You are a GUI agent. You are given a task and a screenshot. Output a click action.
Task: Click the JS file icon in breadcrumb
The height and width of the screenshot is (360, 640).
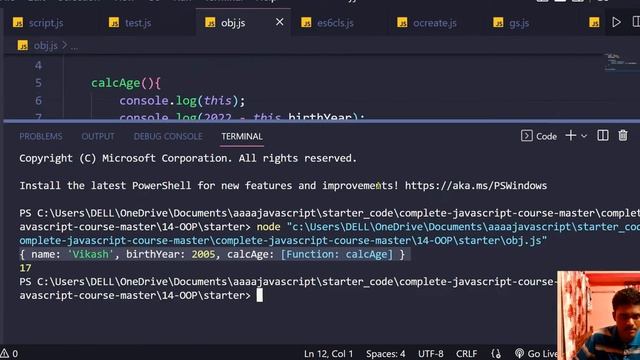pyautogui.click(x=23, y=45)
